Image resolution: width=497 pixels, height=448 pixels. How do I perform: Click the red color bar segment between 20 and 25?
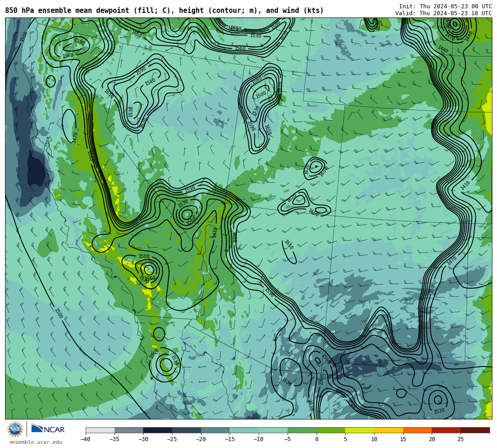tap(446, 430)
